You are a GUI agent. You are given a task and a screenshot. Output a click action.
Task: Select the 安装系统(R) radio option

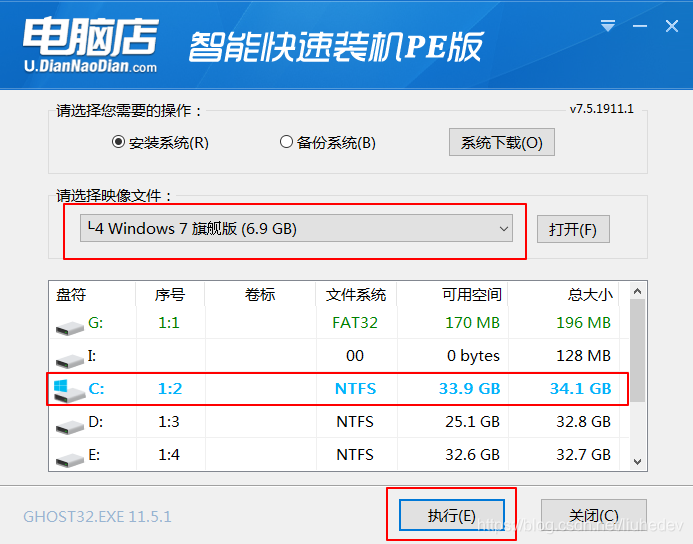tap(160, 142)
